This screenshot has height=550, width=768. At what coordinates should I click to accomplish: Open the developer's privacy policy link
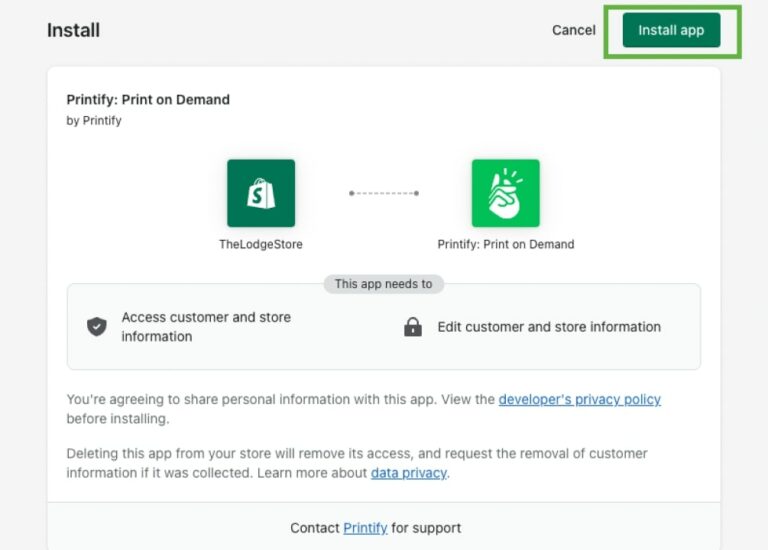pyautogui.click(x=579, y=399)
